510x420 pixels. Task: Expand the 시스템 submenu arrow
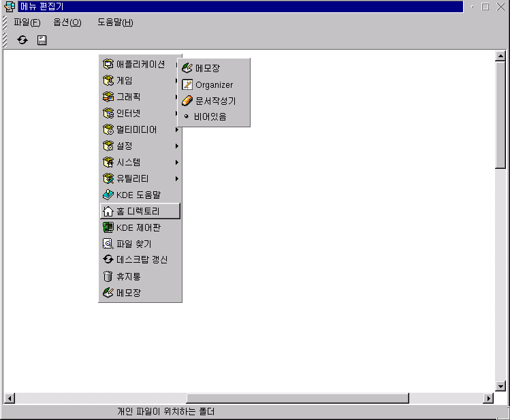pyautogui.click(x=176, y=162)
